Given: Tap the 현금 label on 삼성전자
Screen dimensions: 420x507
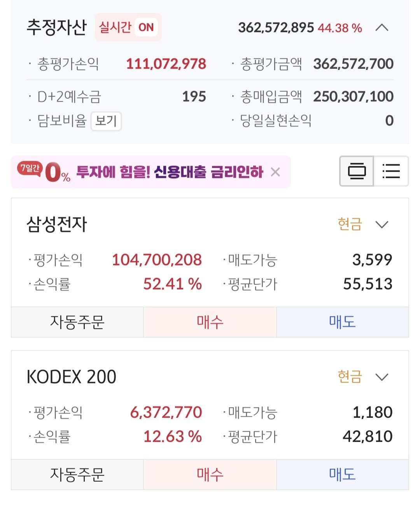Looking at the screenshot, I should 350,225.
